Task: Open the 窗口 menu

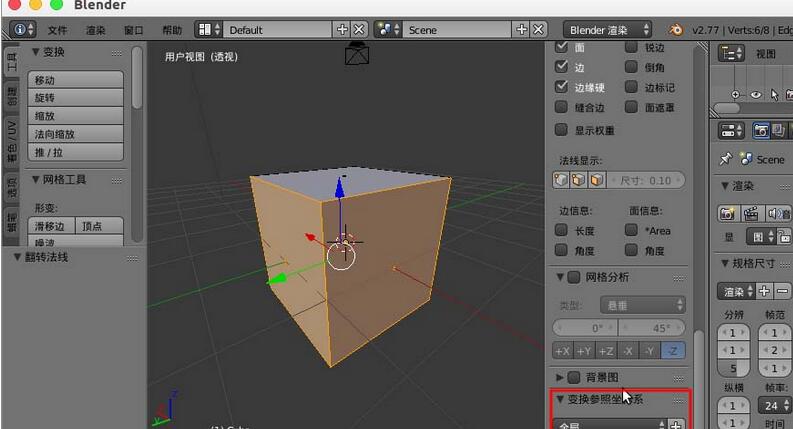Action: coord(134,30)
